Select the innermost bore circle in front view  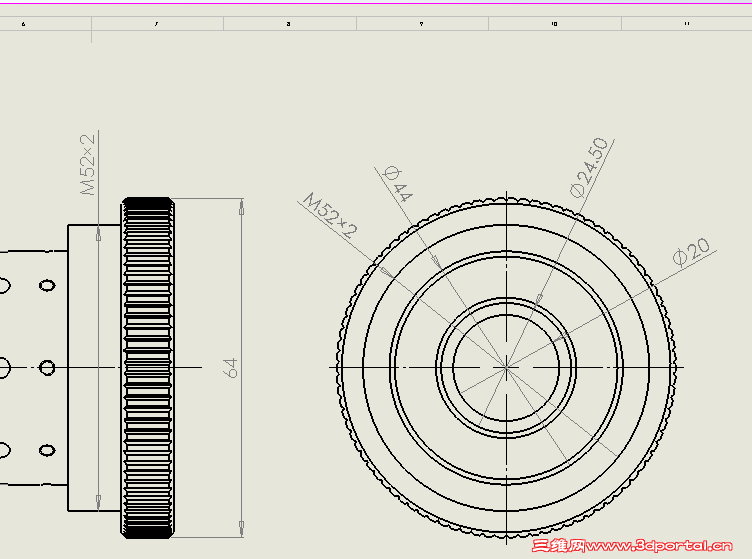(506, 368)
